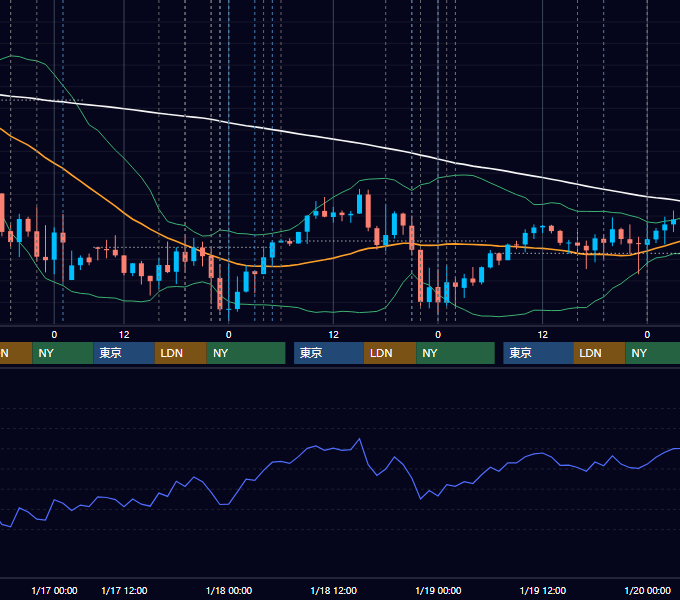Click the oscillator peak near 1/18 15:00
The image size is (680, 600).
359,440
